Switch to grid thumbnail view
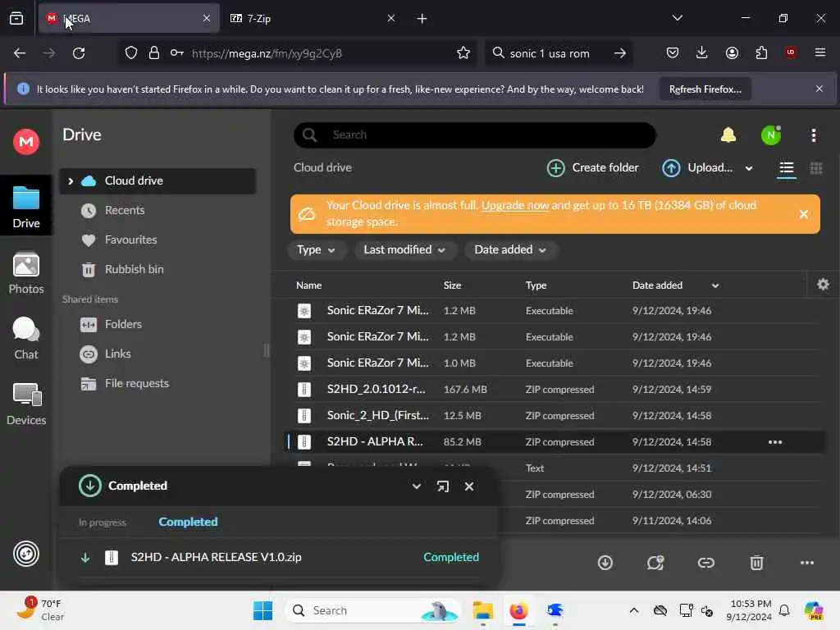 [x=816, y=168]
